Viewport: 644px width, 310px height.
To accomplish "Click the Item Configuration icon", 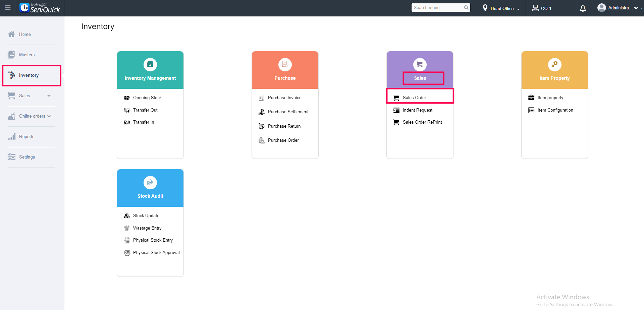I will 531,110.
